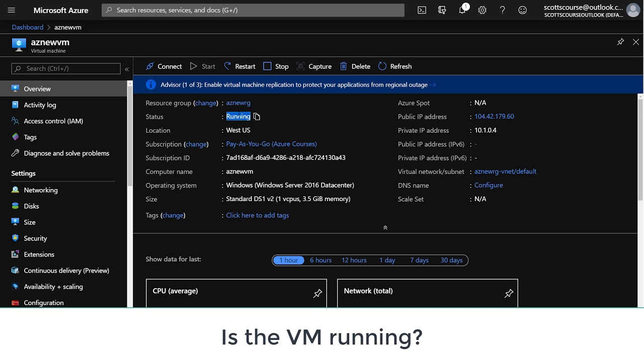
Task: Click here to add tags
Action: pyautogui.click(x=257, y=215)
